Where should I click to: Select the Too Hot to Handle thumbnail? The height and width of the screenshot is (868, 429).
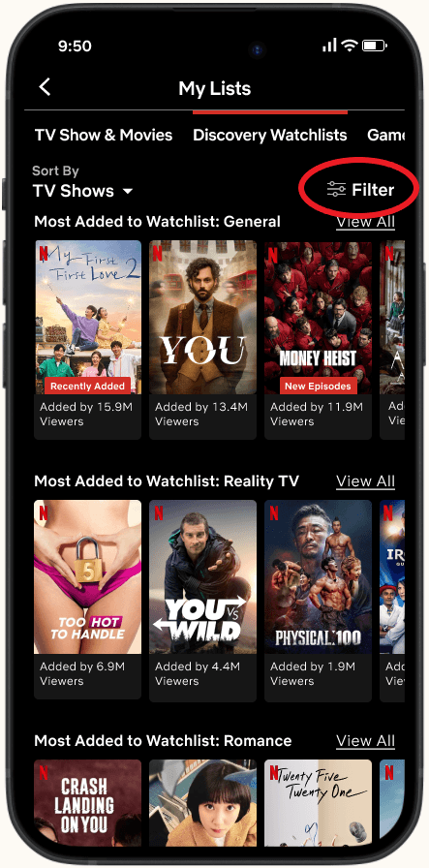(x=87, y=576)
